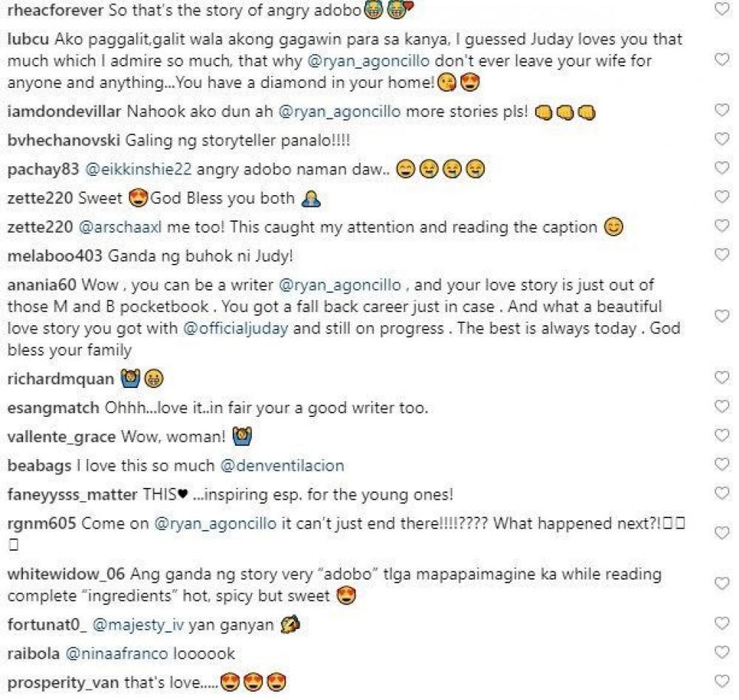Like bvhechanovski's storyteller comment

(x=722, y=140)
